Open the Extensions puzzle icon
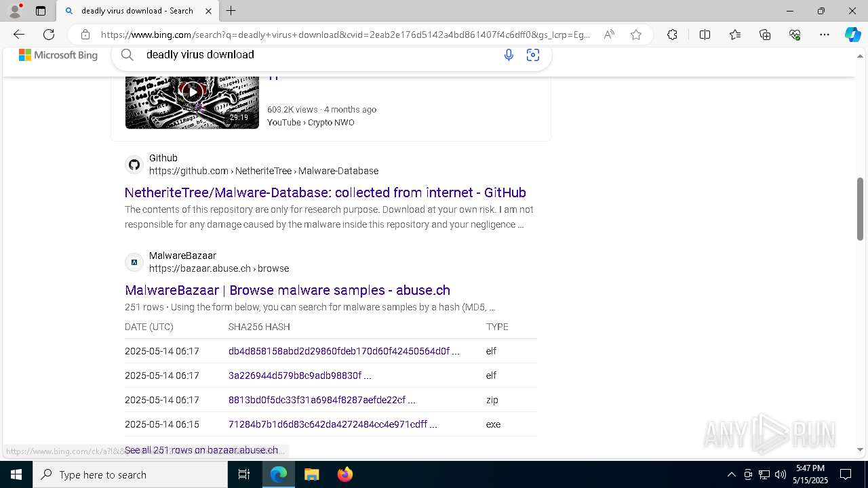Viewport: 868px width, 488px height. coord(672,35)
